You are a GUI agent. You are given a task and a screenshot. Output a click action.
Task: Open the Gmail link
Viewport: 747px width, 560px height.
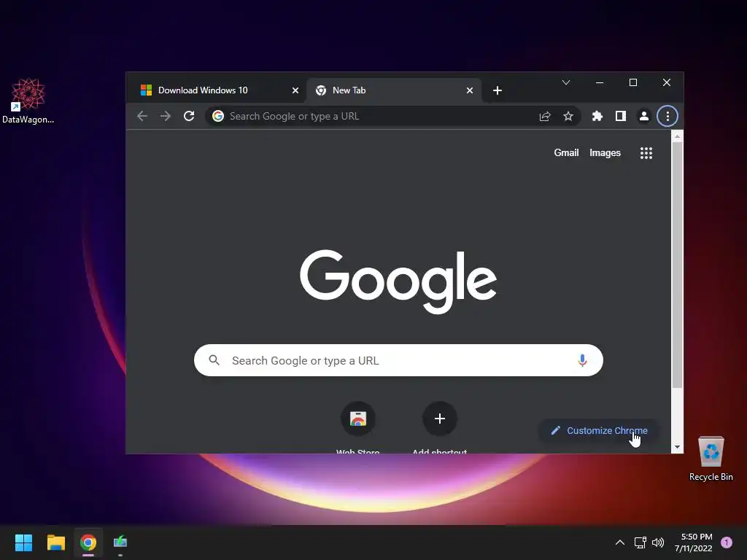tap(566, 153)
